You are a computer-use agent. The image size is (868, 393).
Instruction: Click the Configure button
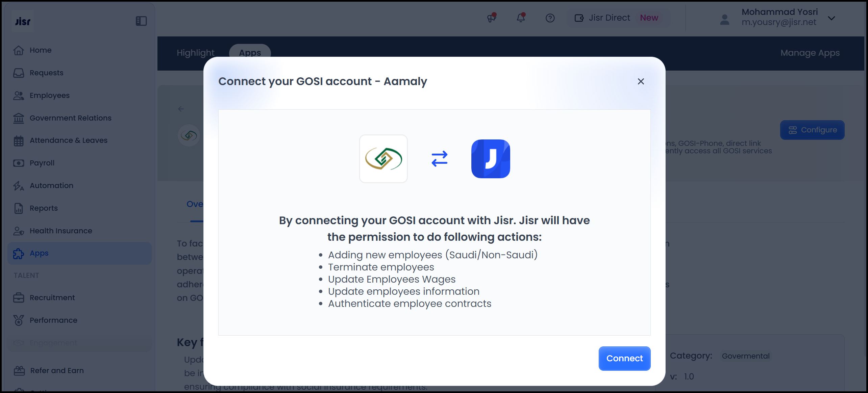pyautogui.click(x=812, y=130)
